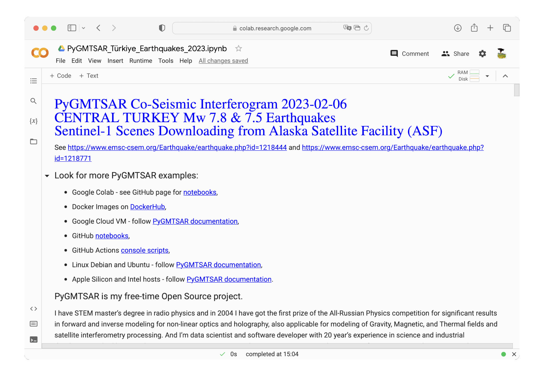Go back with Safari back arrow
This screenshot has width=544, height=392.
click(98, 28)
